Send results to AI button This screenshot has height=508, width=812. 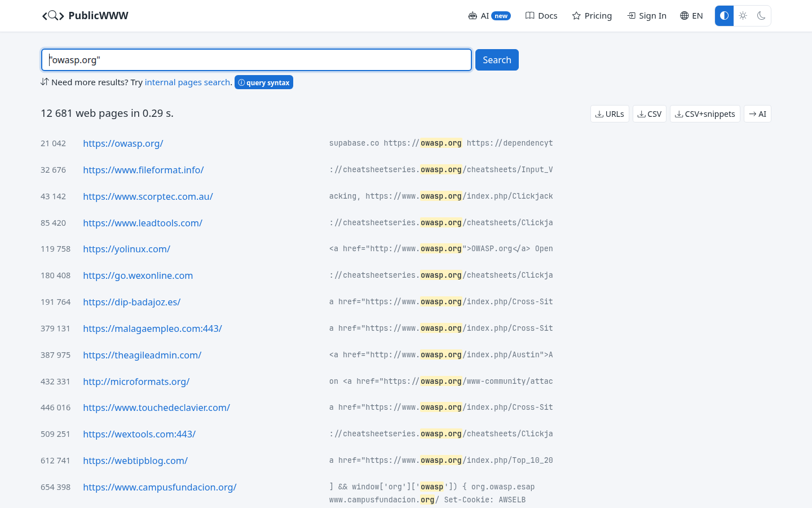click(x=757, y=114)
